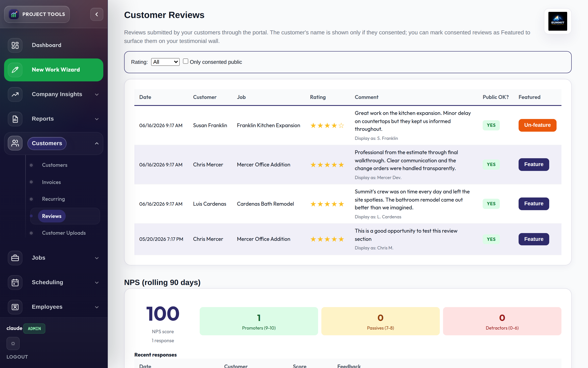Click the Promoters (9-10) card
588x368 pixels.
pos(259,321)
